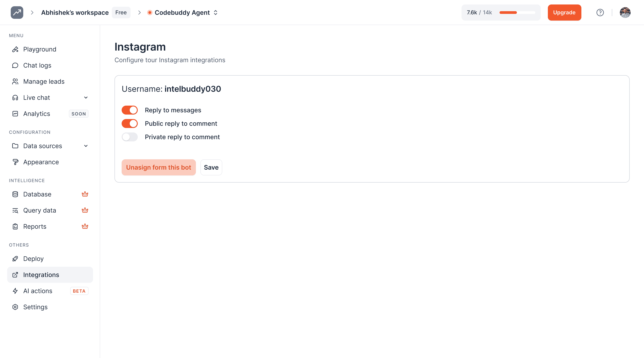Image resolution: width=644 pixels, height=358 pixels.
Task: Disable the Reply to messages toggle
Action: point(129,110)
